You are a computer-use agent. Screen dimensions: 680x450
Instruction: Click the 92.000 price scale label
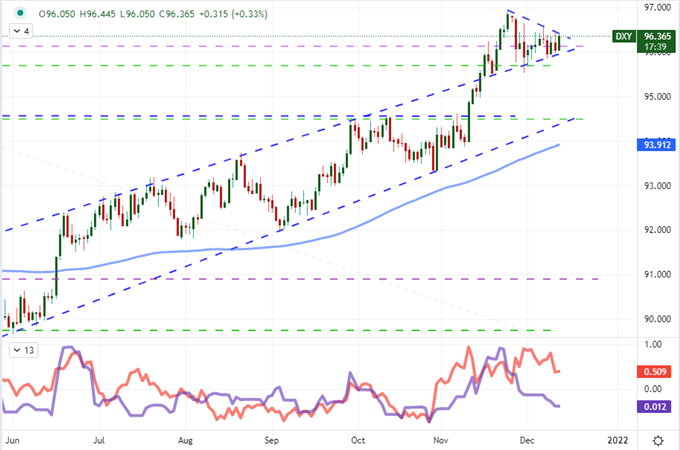pos(657,230)
